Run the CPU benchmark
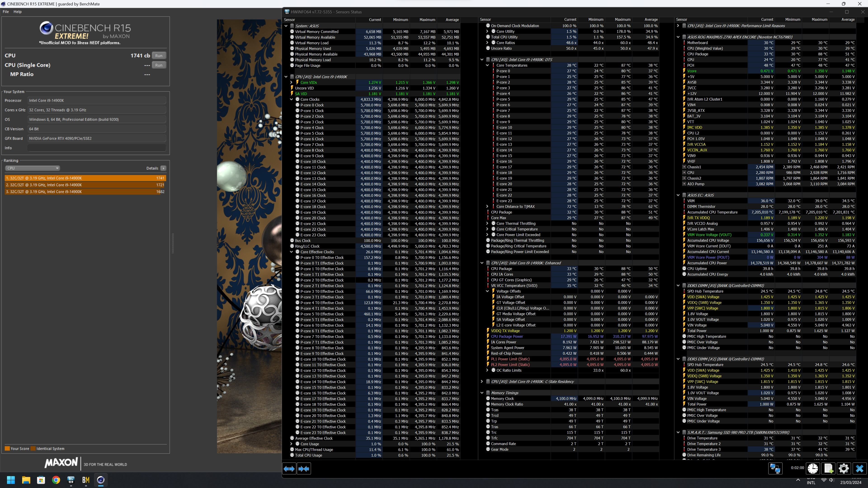The height and width of the screenshot is (488, 868). (159, 56)
